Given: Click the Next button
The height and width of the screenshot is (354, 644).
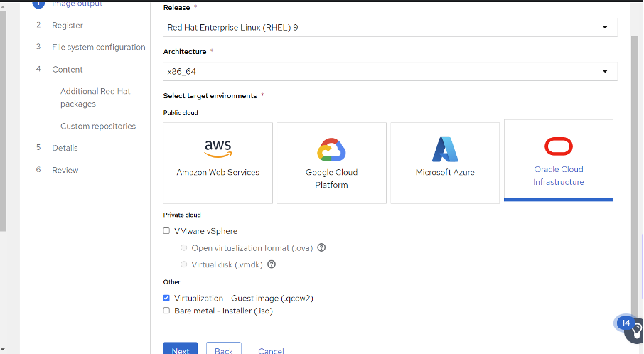Looking at the screenshot, I should tap(181, 348).
